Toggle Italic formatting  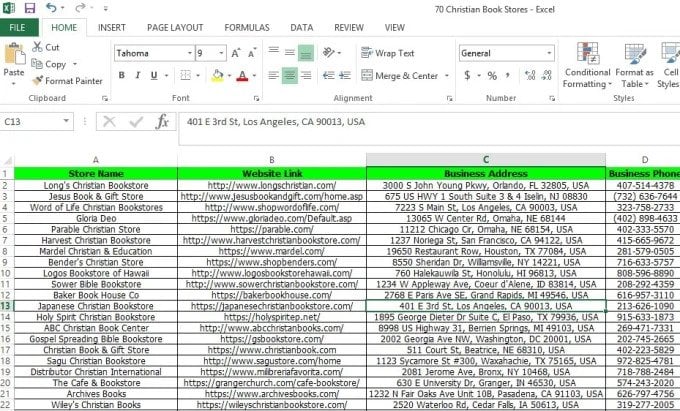[x=137, y=75]
